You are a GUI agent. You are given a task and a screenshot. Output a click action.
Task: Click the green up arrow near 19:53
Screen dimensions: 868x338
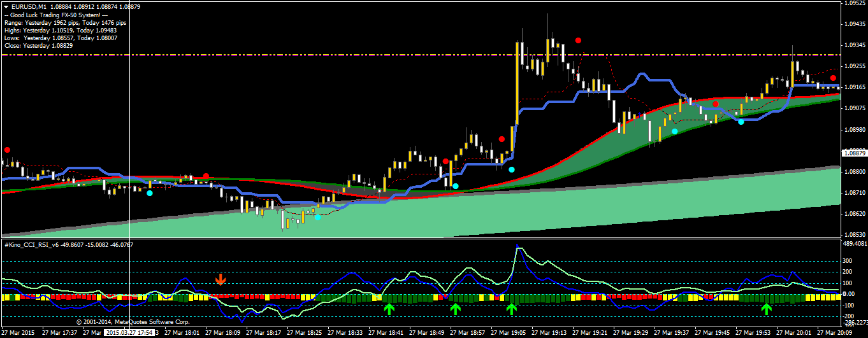coord(767,309)
